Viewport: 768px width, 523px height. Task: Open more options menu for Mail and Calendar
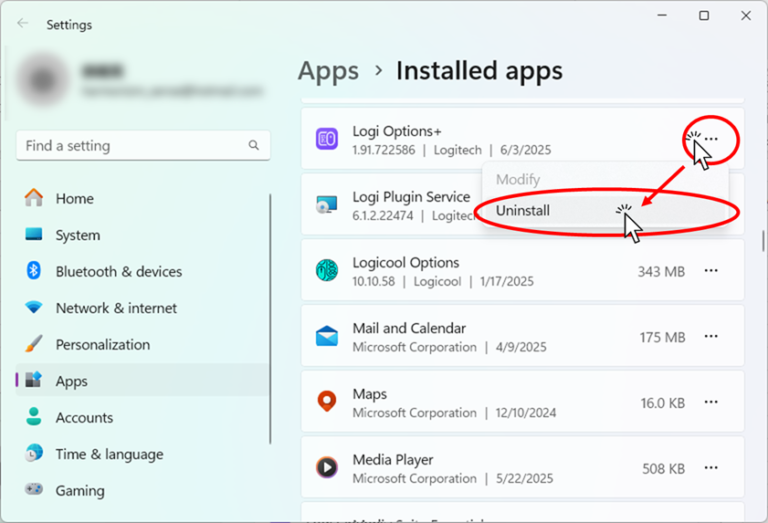(711, 337)
